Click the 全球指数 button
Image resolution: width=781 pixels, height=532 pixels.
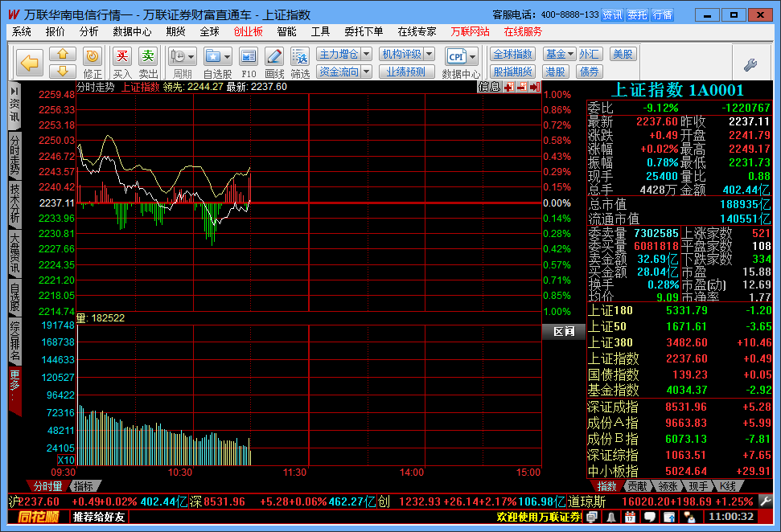[x=512, y=54]
